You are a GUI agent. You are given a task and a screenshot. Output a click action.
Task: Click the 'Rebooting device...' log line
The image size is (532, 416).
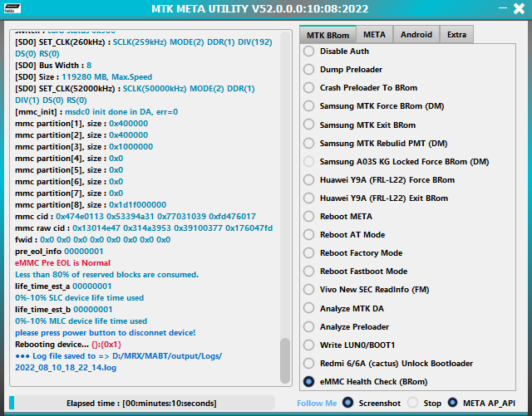pos(68,345)
